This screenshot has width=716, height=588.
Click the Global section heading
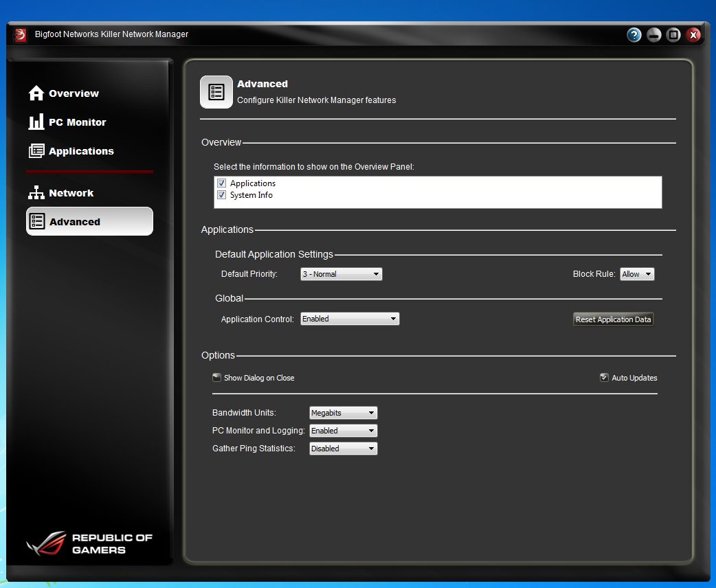click(x=230, y=298)
